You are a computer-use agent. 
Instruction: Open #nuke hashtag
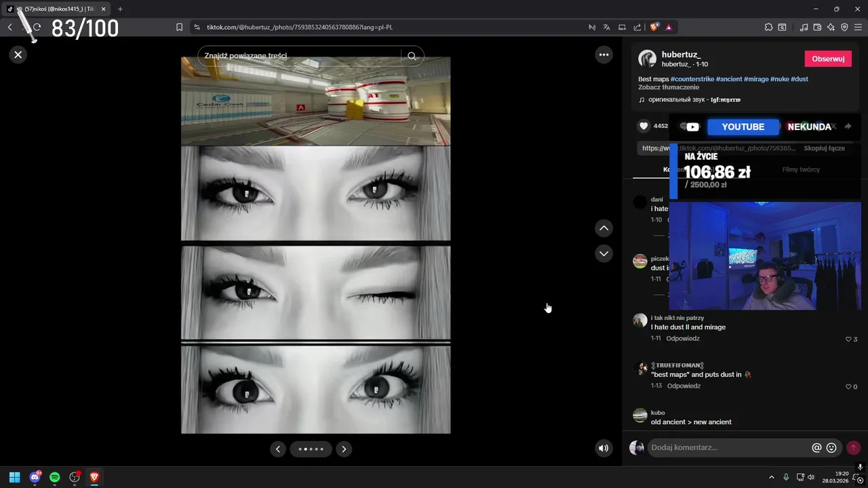click(779, 79)
